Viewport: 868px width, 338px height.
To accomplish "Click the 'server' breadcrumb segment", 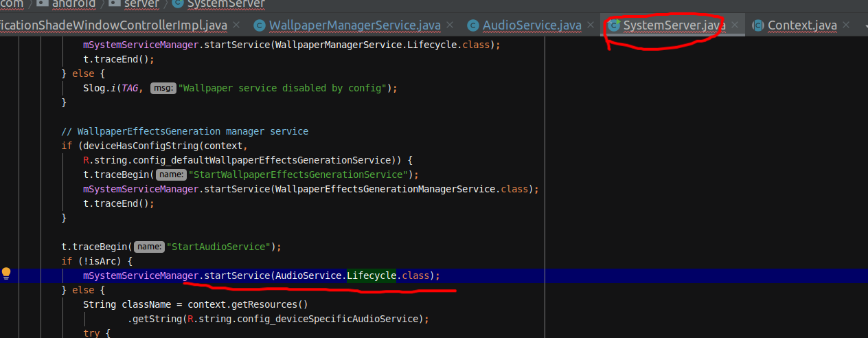I will pos(141,3).
